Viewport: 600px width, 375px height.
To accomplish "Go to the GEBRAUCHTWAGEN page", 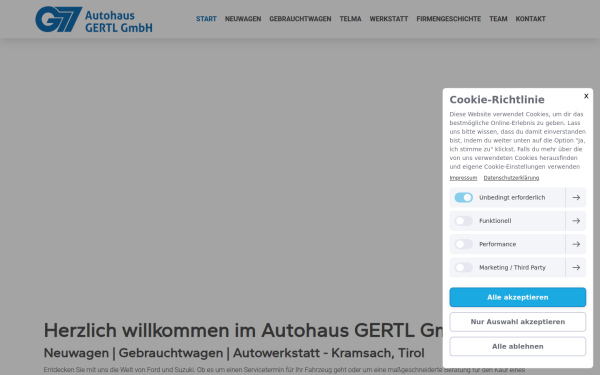I will [300, 19].
